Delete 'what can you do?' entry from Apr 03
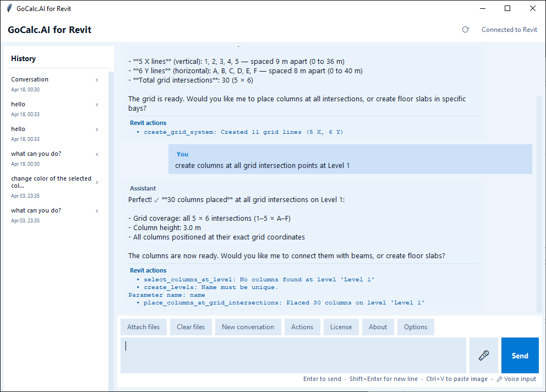The image size is (546, 392). [x=97, y=211]
